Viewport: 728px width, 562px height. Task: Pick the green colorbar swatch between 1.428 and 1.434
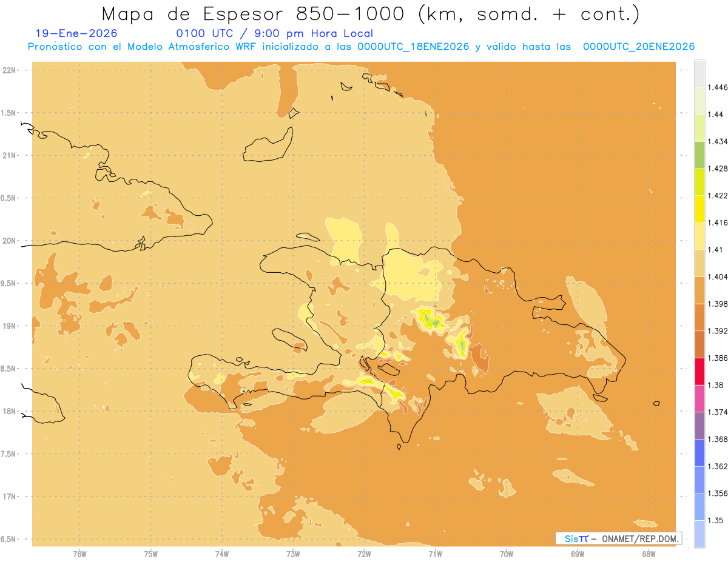click(699, 155)
